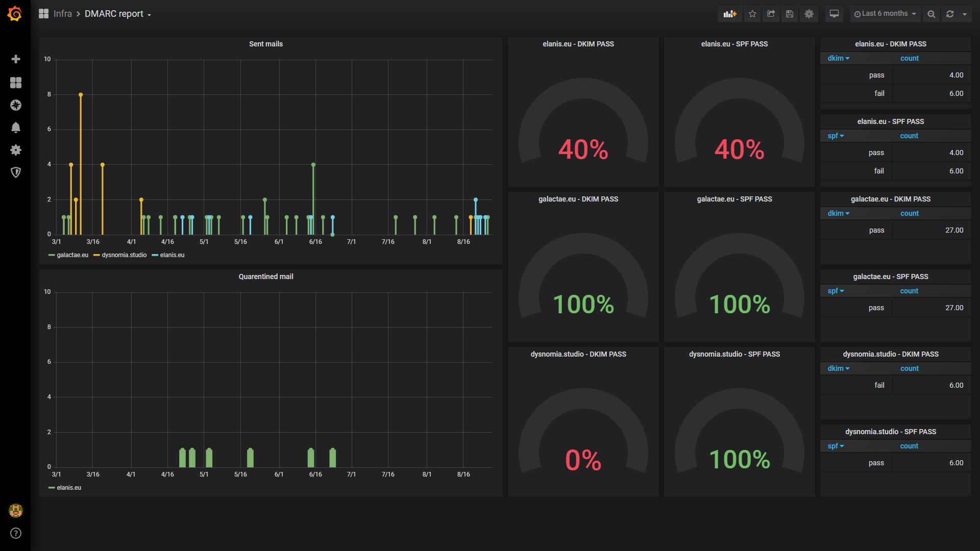Screen dimensions: 980x551
Task: Click the Infra folder breadcrumb link
Action: click(x=62, y=14)
